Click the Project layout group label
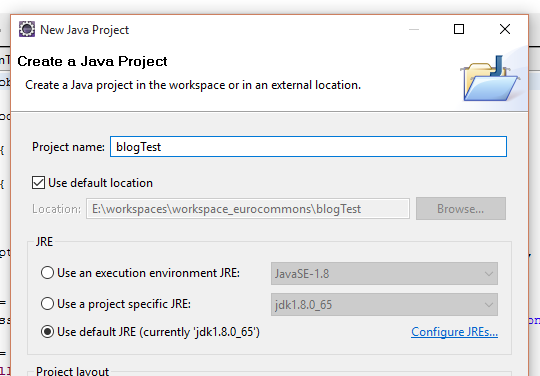Image resolution: width=540 pixels, height=376 pixels. pos(72,371)
